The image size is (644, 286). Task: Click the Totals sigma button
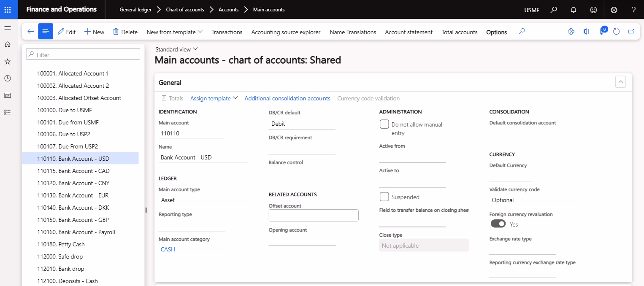(x=173, y=98)
